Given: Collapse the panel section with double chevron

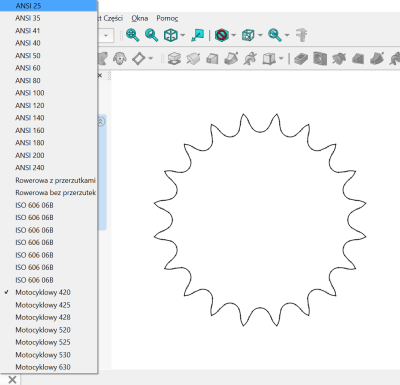Looking at the screenshot, I should [x=101, y=122].
